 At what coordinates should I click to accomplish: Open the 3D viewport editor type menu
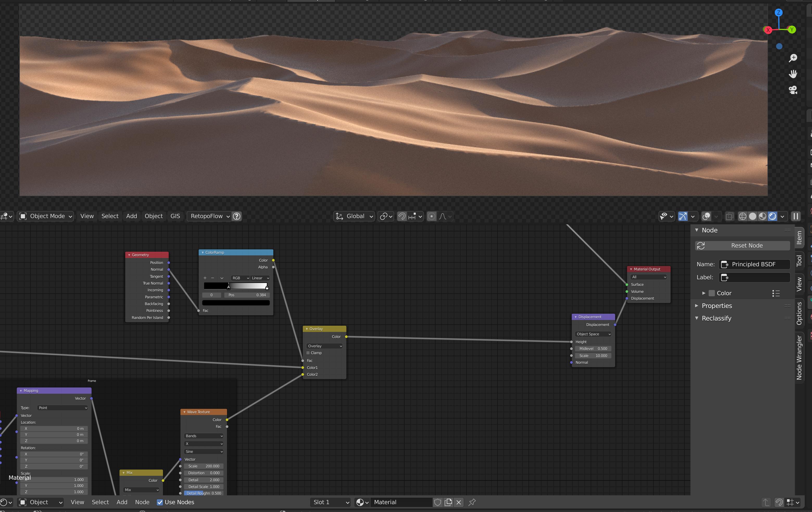click(7, 216)
